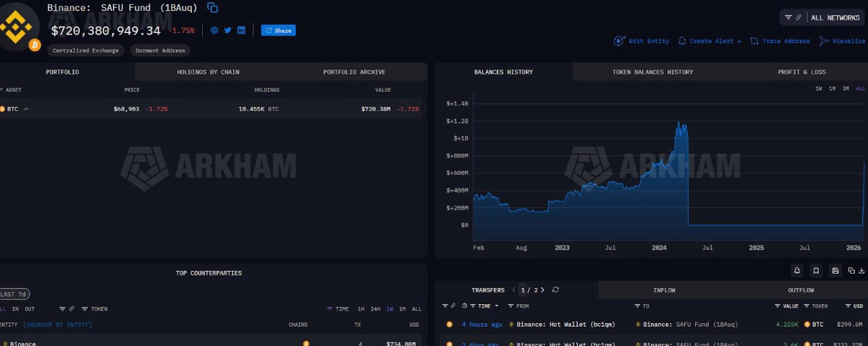This screenshot has height=346, width=868.
Task: Click Ungroup By Entity
Action: pos(57,325)
